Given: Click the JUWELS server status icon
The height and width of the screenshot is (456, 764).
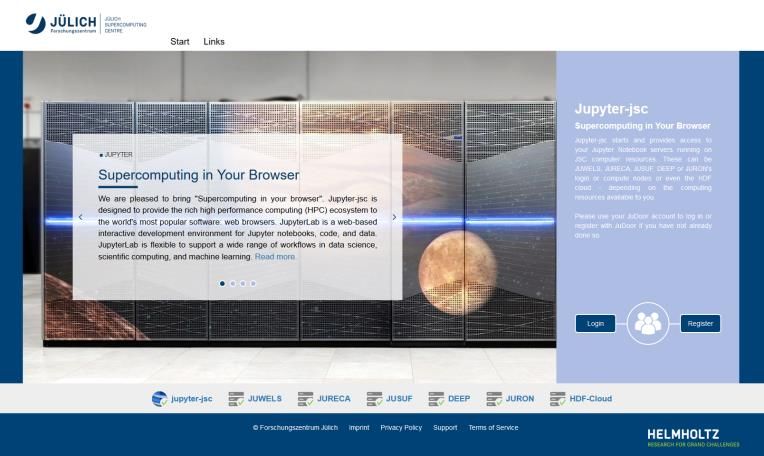Looking at the screenshot, I should click(x=236, y=399).
